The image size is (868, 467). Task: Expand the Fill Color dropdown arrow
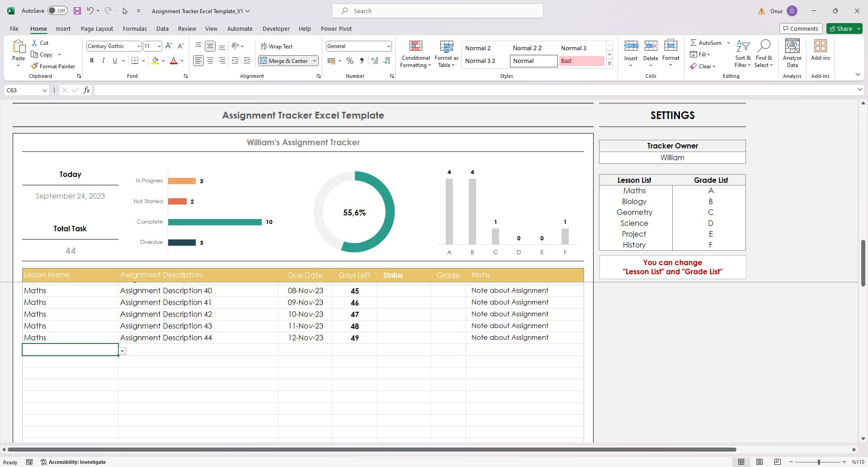164,61
